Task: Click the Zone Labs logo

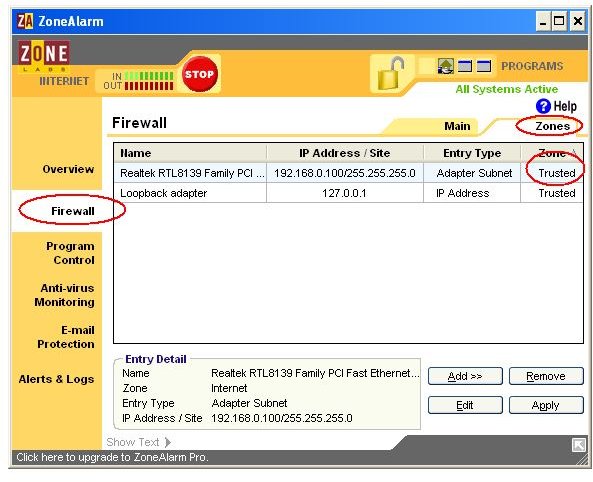Action: 43,56
